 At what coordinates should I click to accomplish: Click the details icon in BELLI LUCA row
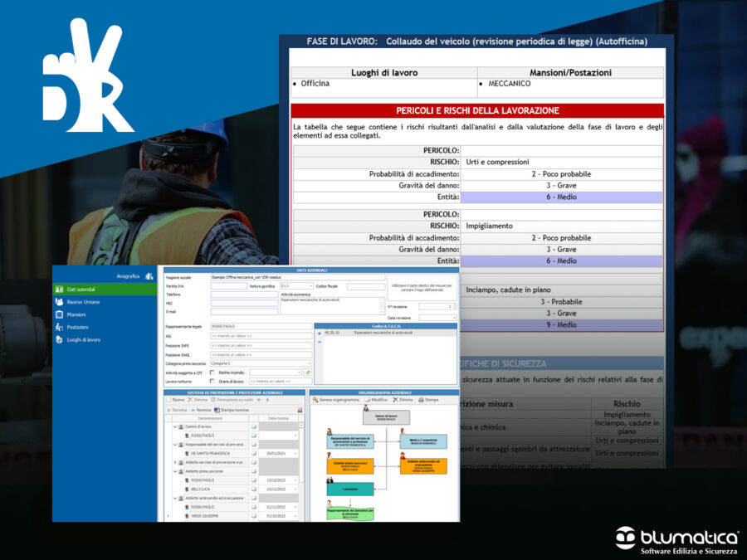(253, 489)
